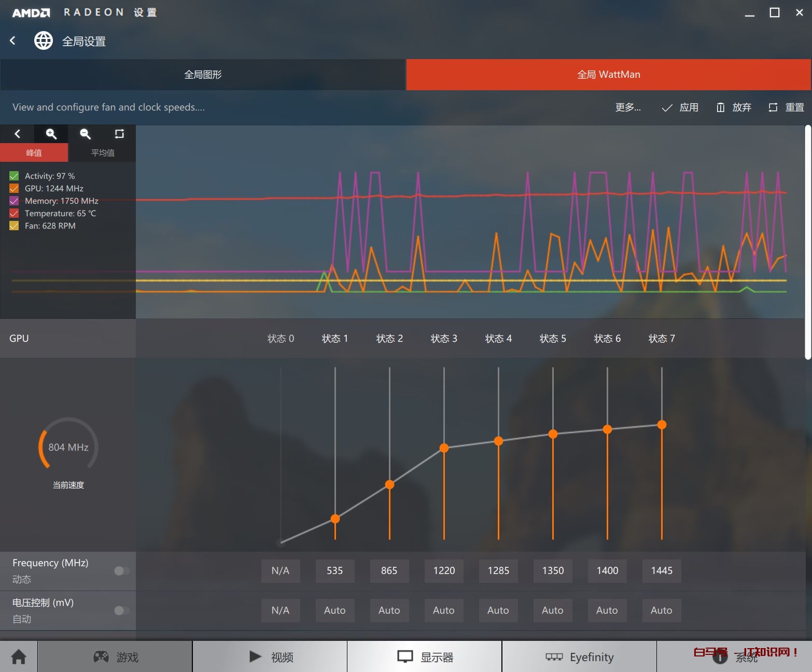Select the 平均值 average tab
The height and width of the screenshot is (672, 812).
tap(103, 153)
